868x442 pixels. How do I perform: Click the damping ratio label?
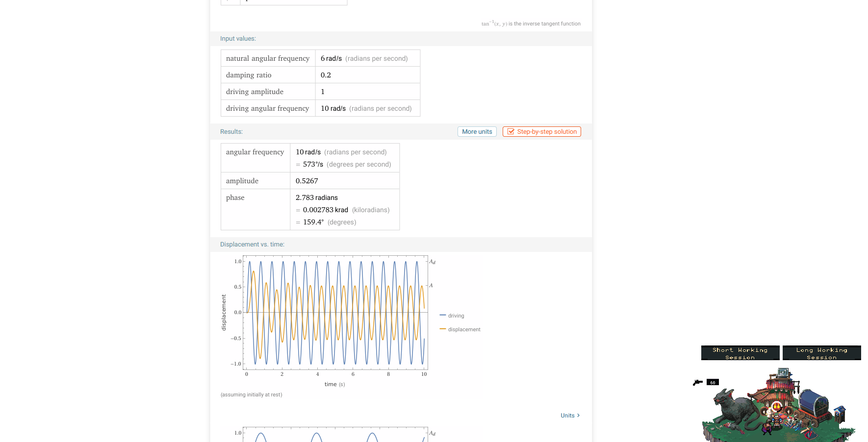(x=249, y=75)
